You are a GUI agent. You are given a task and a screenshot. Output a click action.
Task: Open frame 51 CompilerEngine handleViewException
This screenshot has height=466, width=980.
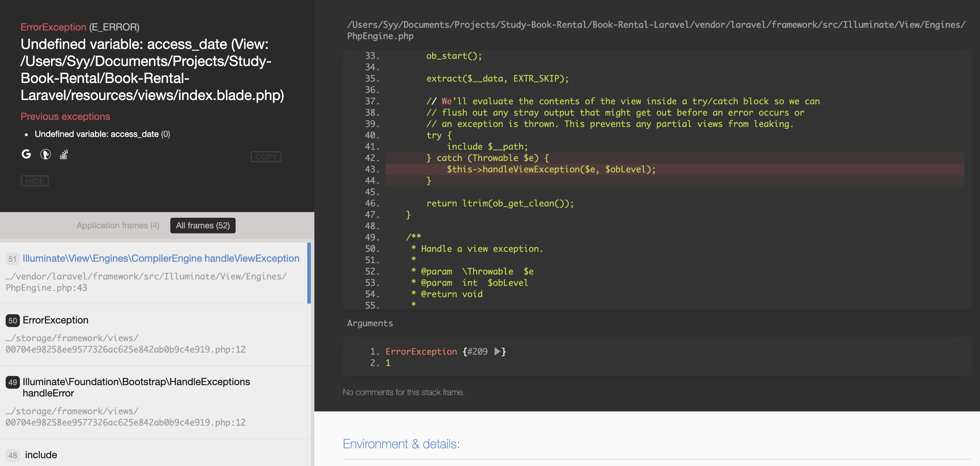coord(160,259)
